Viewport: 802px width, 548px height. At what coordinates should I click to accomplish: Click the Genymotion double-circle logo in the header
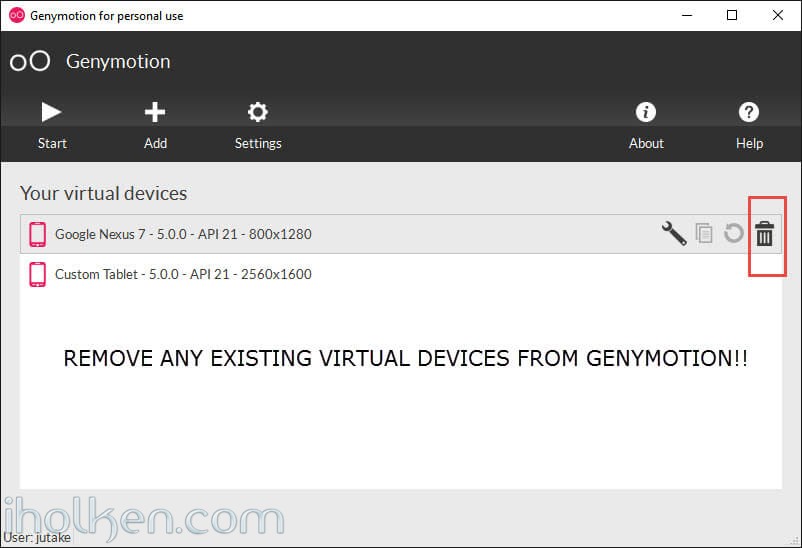tap(30, 61)
